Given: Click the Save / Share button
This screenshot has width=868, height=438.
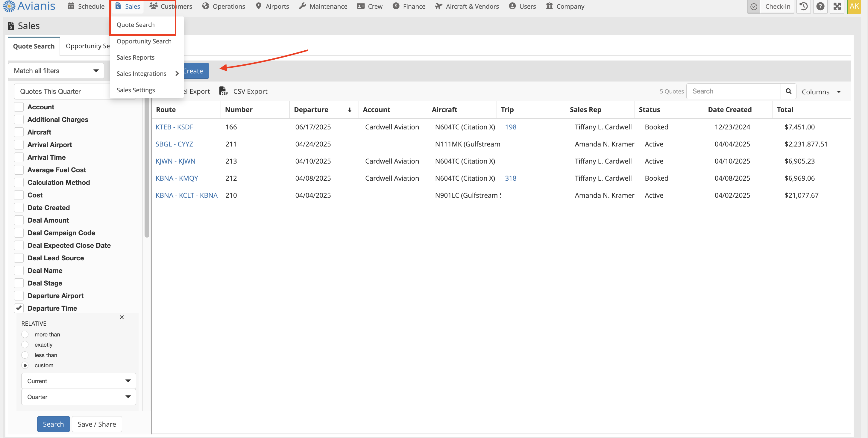Looking at the screenshot, I should click(97, 424).
